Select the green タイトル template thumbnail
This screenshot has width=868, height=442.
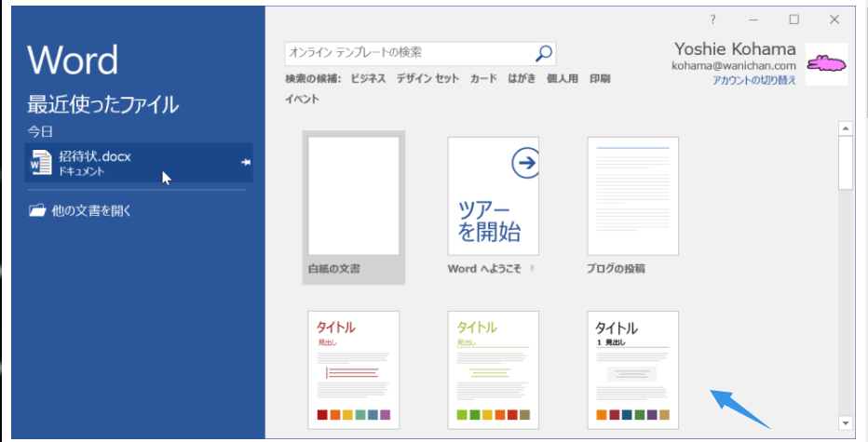click(x=494, y=370)
